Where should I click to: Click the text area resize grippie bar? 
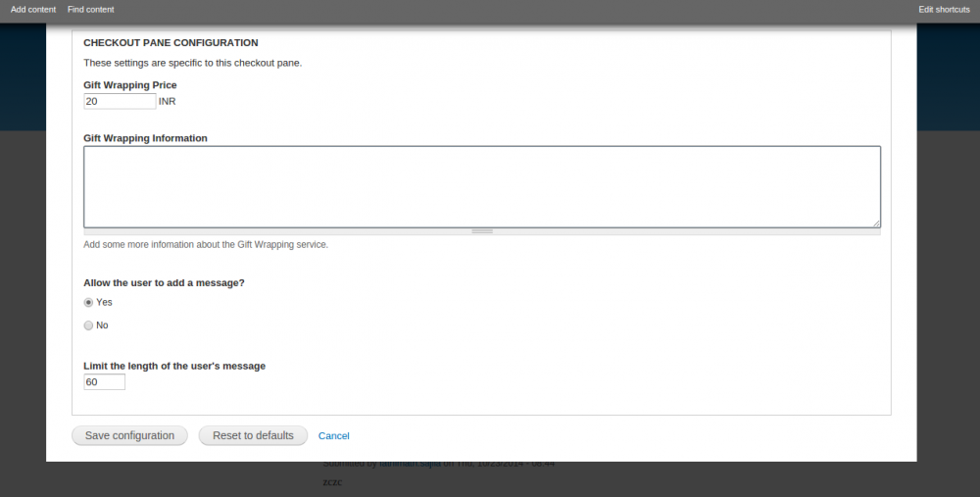click(481, 231)
